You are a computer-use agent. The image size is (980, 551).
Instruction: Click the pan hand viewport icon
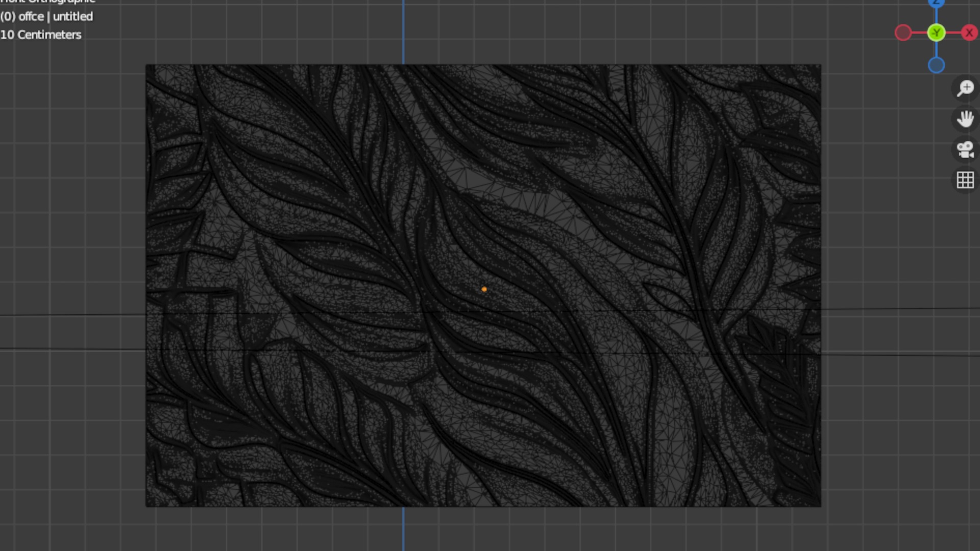(965, 119)
